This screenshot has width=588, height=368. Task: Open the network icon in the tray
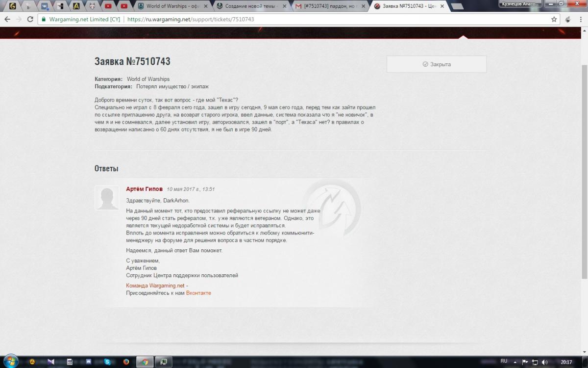535,362
